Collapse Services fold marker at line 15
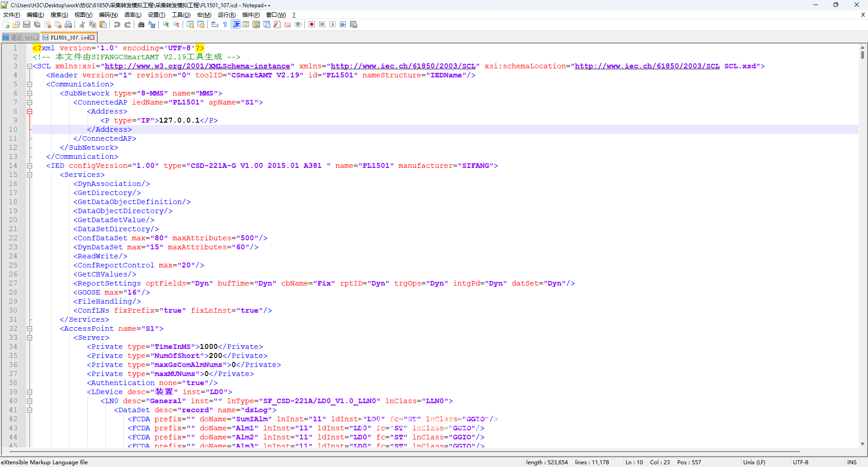Viewport: 868px width, 467px height. pos(29,175)
